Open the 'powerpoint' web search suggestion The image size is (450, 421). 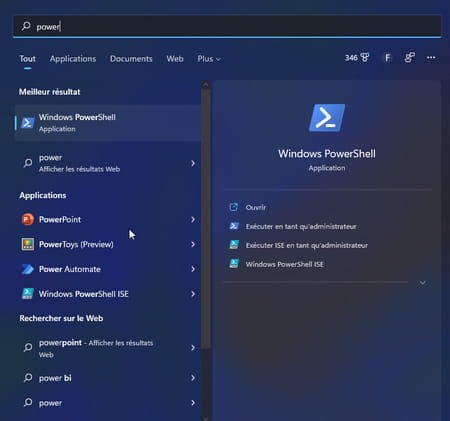tap(107, 348)
